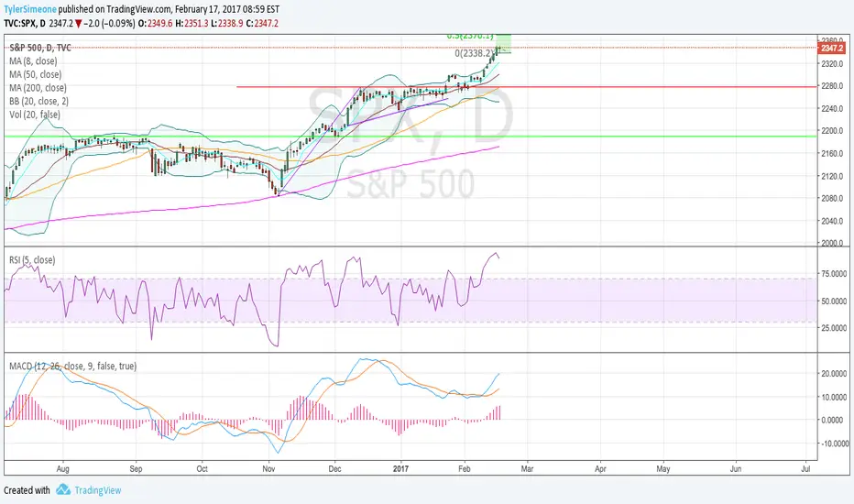
Task: Click the red 2347.2 current price tag
Action: [832, 49]
